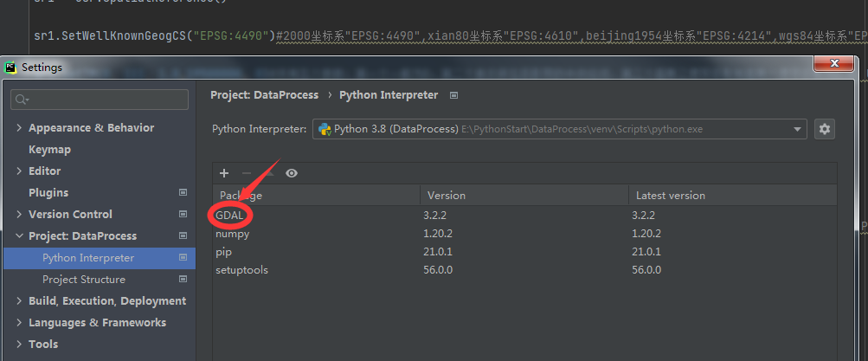The width and height of the screenshot is (868, 361).
Task: Open the Plugins settings page
Action: pos(48,193)
